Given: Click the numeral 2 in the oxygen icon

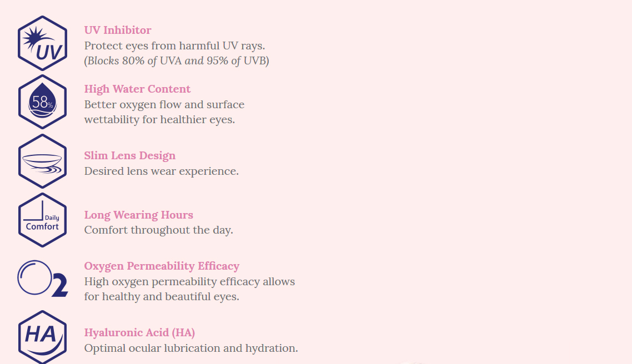Looking at the screenshot, I should (59, 285).
